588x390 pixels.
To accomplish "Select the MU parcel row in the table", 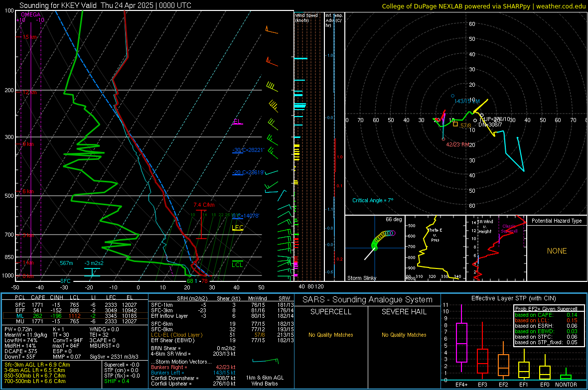I will (x=75, y=321).
